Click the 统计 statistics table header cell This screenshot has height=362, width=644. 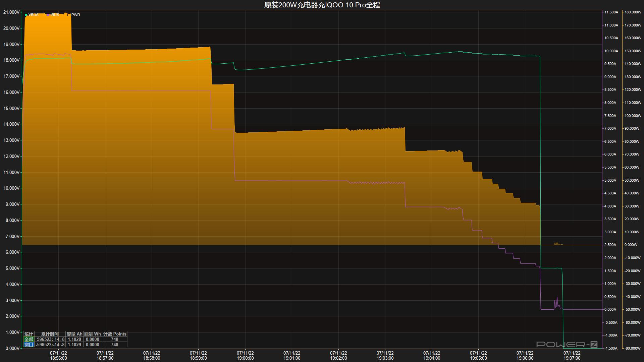(29, 334)
